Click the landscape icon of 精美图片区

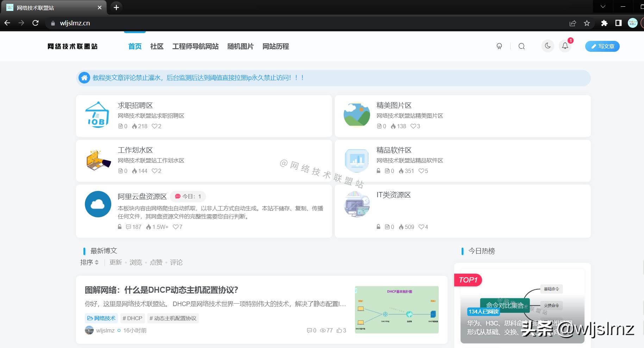click(x=356, y=114)
